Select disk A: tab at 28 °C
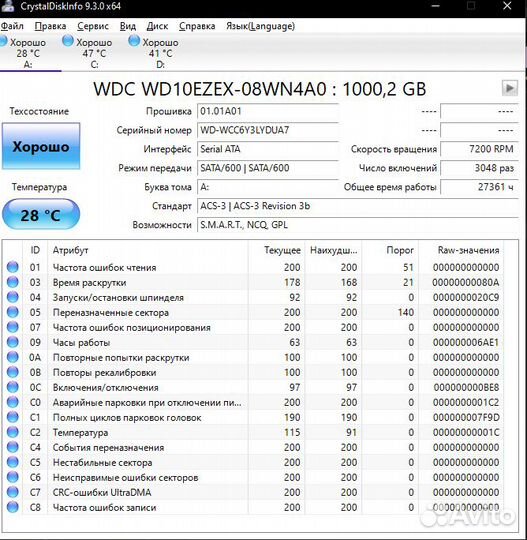 pos(28,53)
